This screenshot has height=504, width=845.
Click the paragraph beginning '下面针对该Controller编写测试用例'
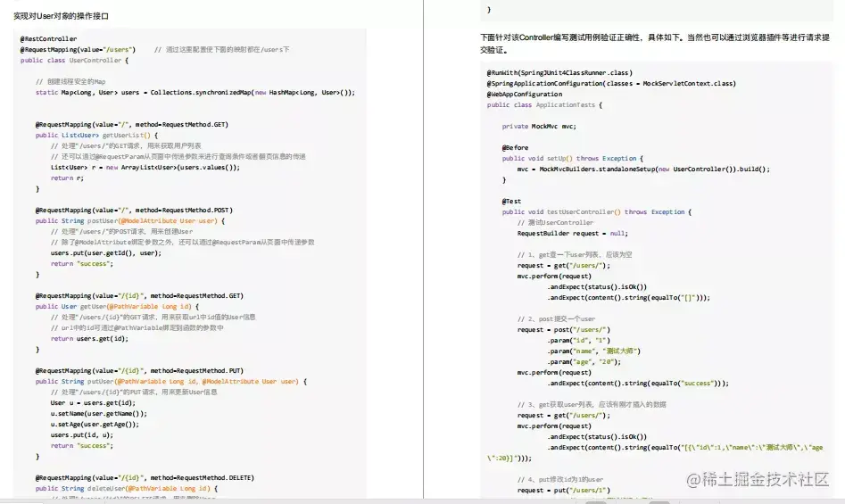pyautogui.click(x=655, y=44)
